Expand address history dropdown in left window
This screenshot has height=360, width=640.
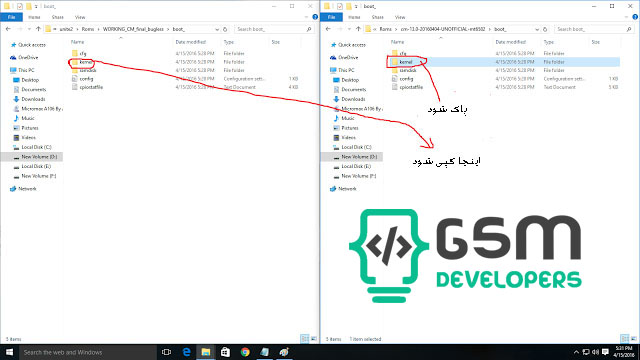[x=217, y=29]
